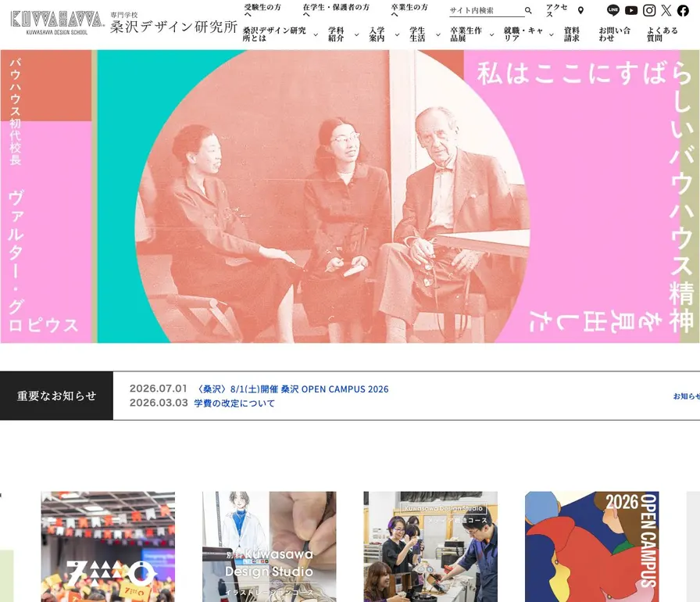The height and width of the screenshot is (602, 700).
Task: Click the 専門学校 桑沢デザイン研究所 title text
Action: (173, 23)
